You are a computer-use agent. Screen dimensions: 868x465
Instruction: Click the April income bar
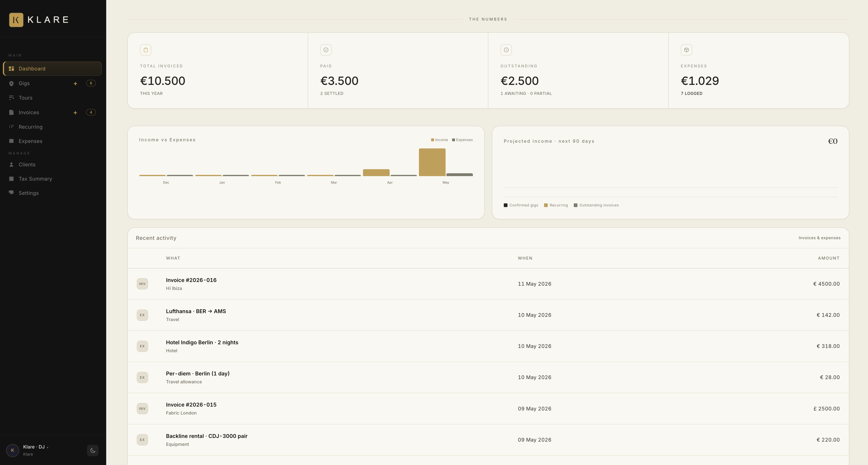(376, 173)
